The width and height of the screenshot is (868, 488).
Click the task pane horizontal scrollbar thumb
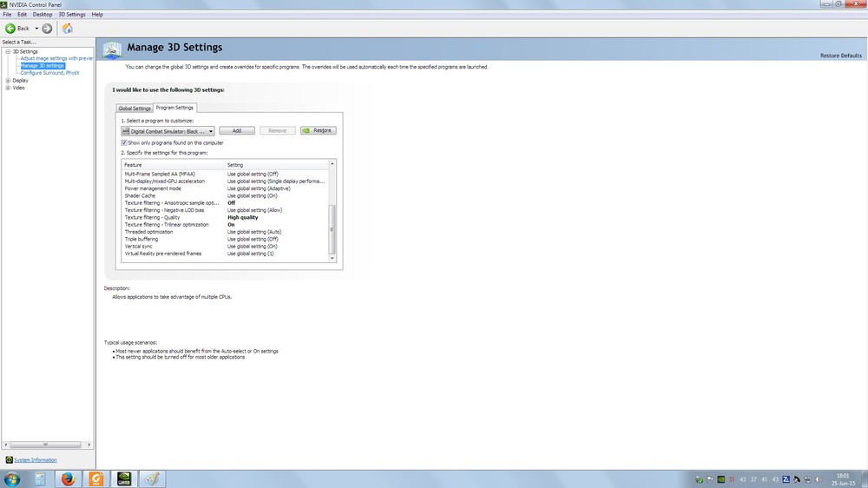click(45, 445)
